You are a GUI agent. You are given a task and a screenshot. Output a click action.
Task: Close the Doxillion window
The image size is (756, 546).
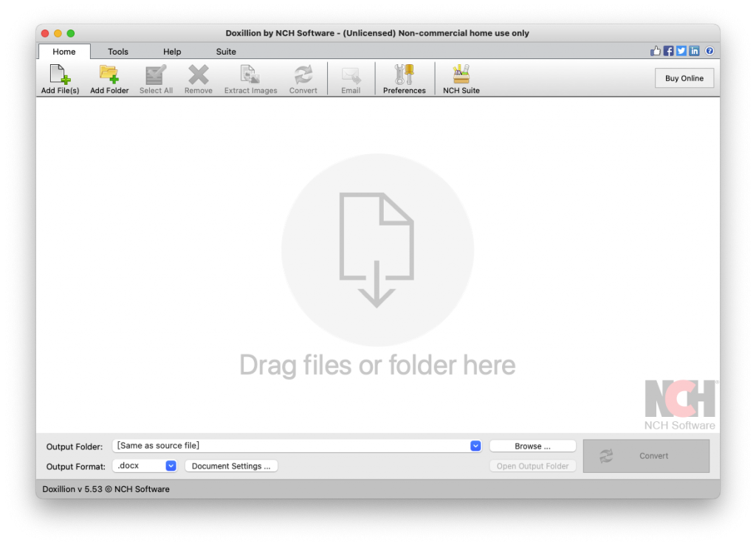pyautogui.click(x=45, y=33)
